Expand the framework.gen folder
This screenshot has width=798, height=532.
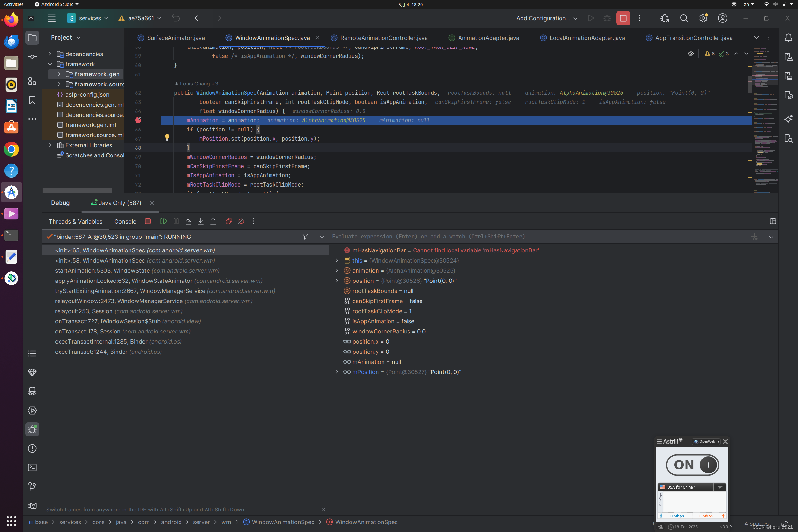pos(59,74)
